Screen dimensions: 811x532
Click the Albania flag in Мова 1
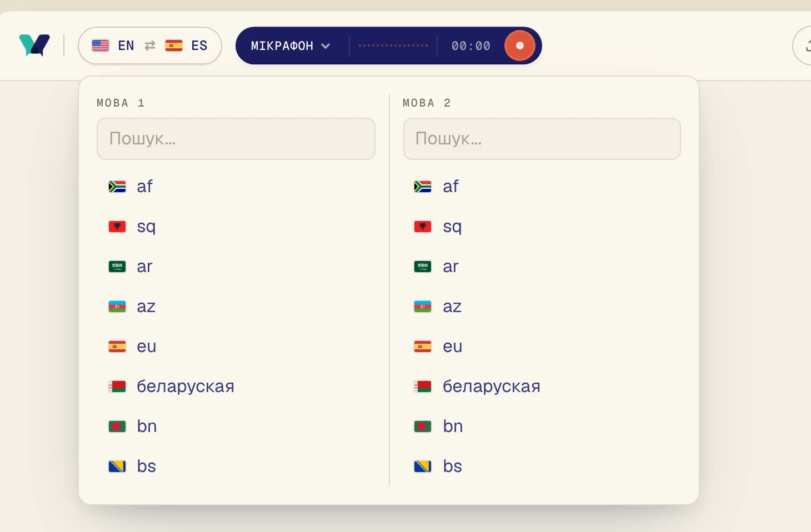point(117,227)
